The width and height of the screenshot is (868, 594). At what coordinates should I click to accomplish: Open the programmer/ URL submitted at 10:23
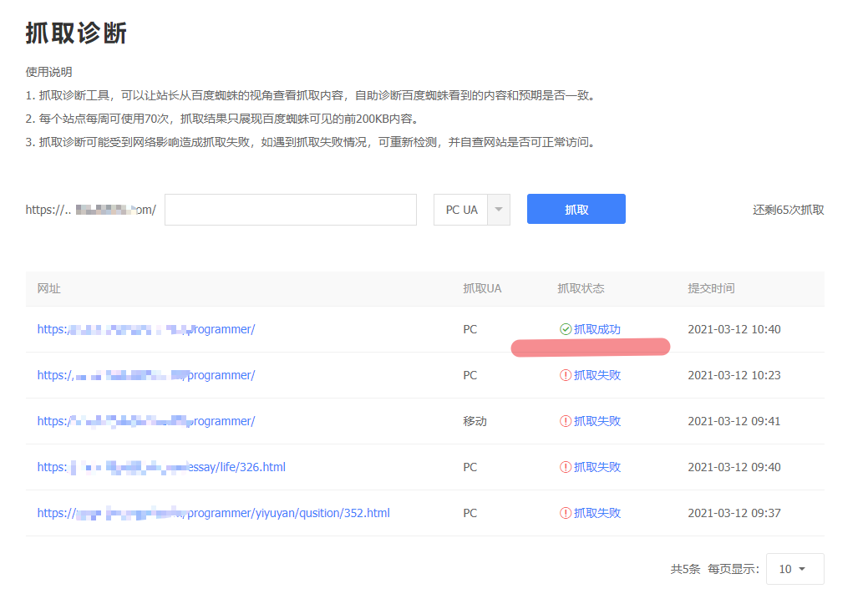point(146,375)
